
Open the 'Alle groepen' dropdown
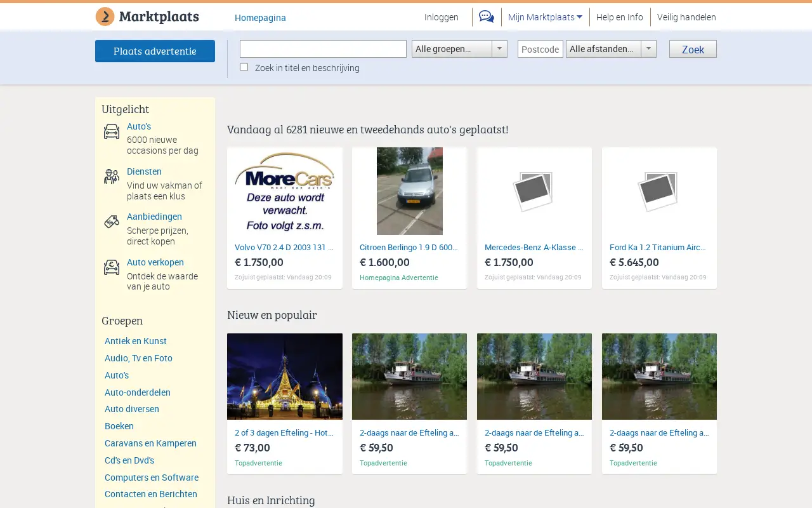[x=459, y=49]
